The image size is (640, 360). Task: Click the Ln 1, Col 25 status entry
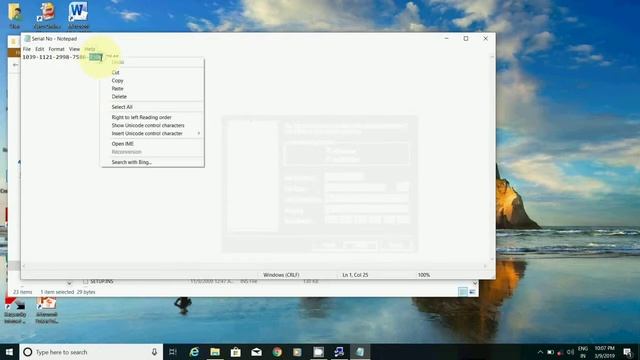click(355, 275)
